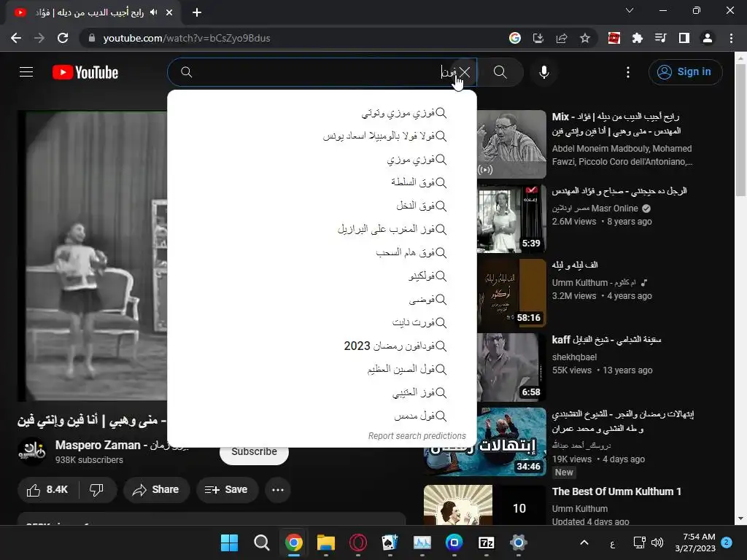Open the Mix playlist thumbnail
The height and width of the screenshot is (560, 747).
511,144
